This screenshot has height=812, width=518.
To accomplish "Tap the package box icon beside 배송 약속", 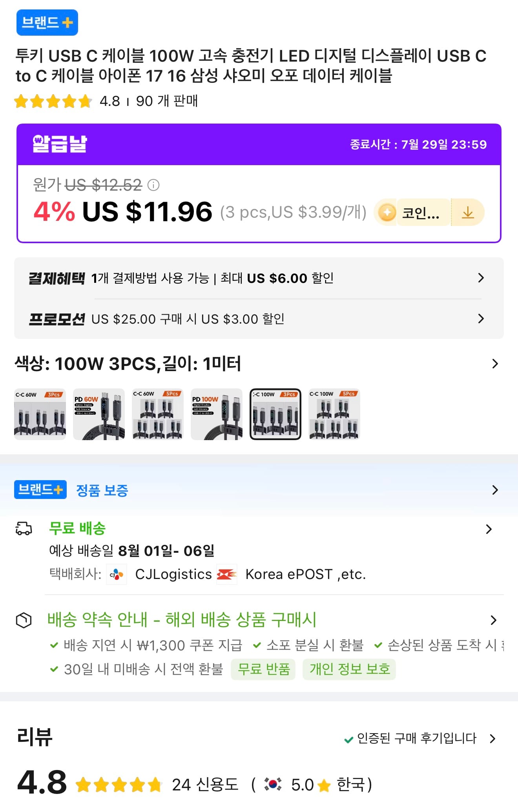I will click(x=24, y=620).
